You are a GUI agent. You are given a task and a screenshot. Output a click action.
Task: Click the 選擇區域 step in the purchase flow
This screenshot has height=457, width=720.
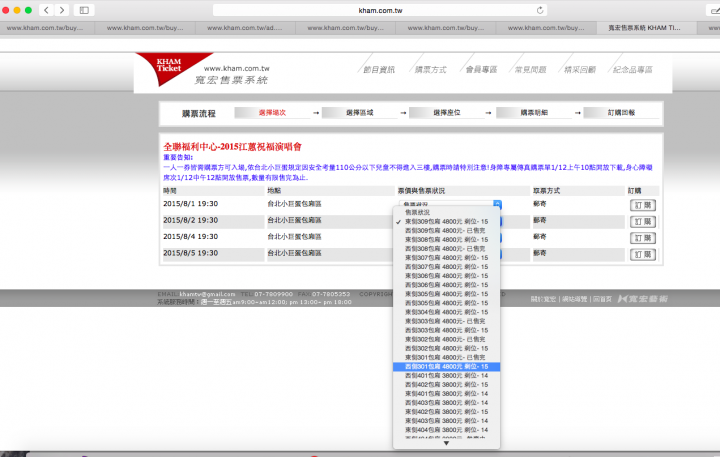(360, 113)
